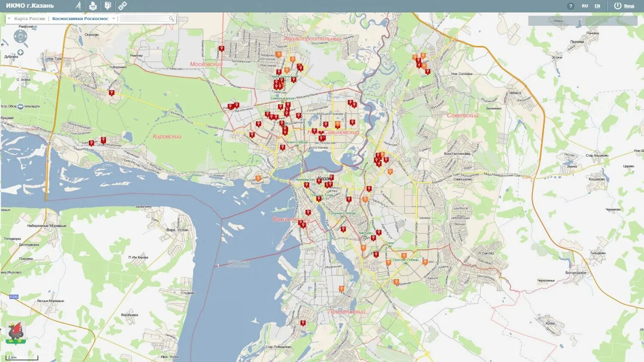Pan map right with the right arrow
This screenshot has height=362, width=644.
pos(26,36)
